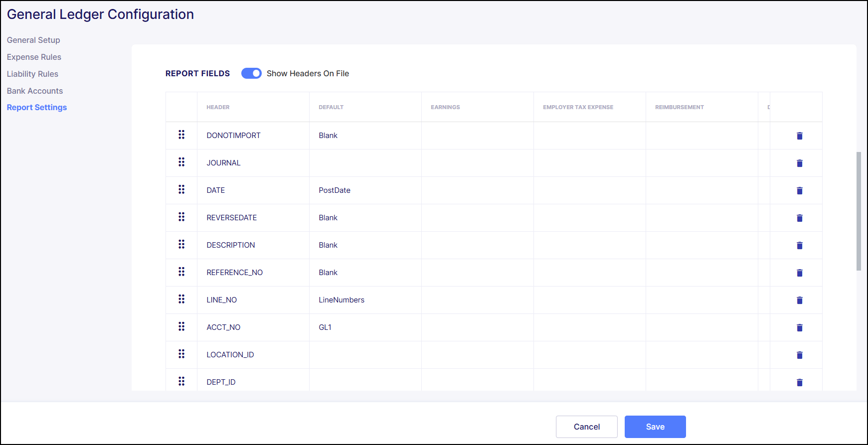Save the ledger configuration

coord(655,427)
